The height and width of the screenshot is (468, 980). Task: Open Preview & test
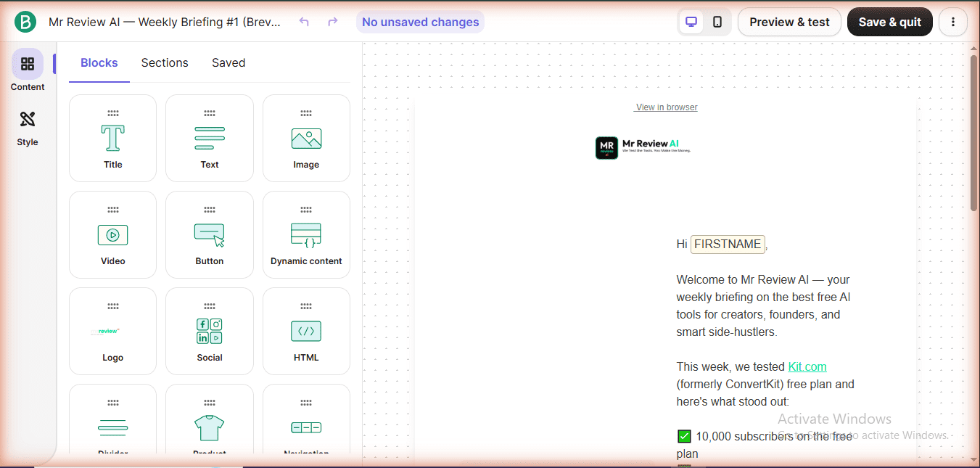pos(789,22)
